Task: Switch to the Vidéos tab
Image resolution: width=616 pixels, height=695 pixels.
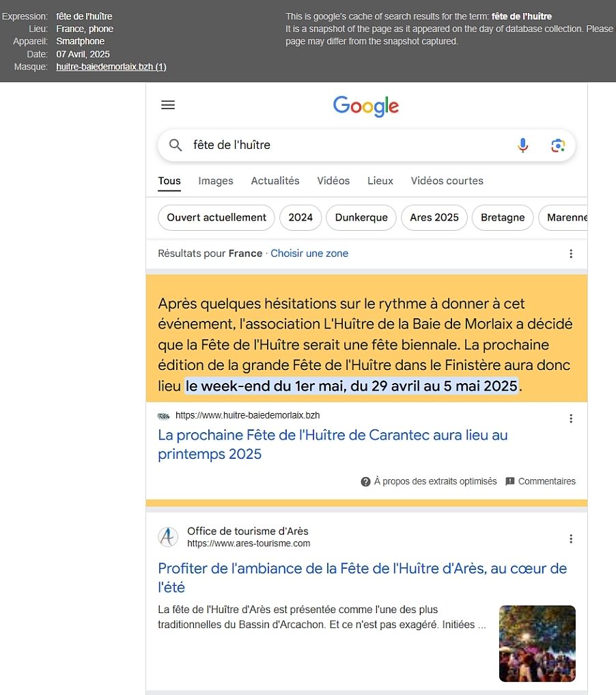Action: pyautogui.click(x=333, y=181)
